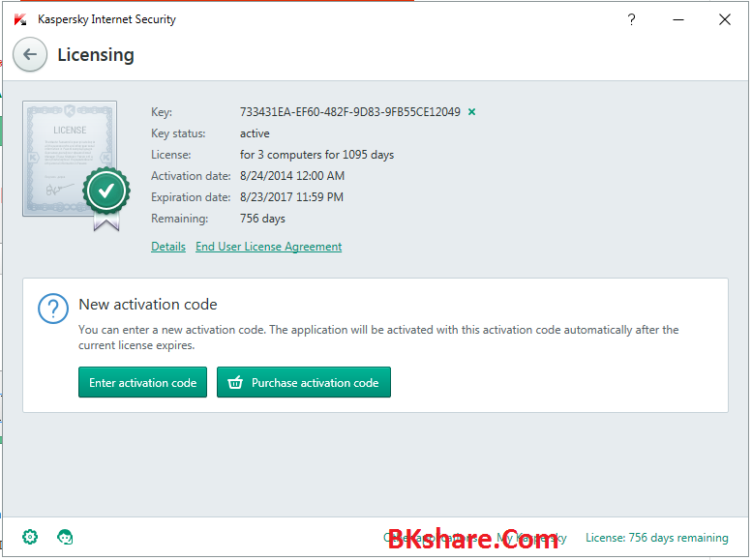Click Enter activation code button

(142, 382)
